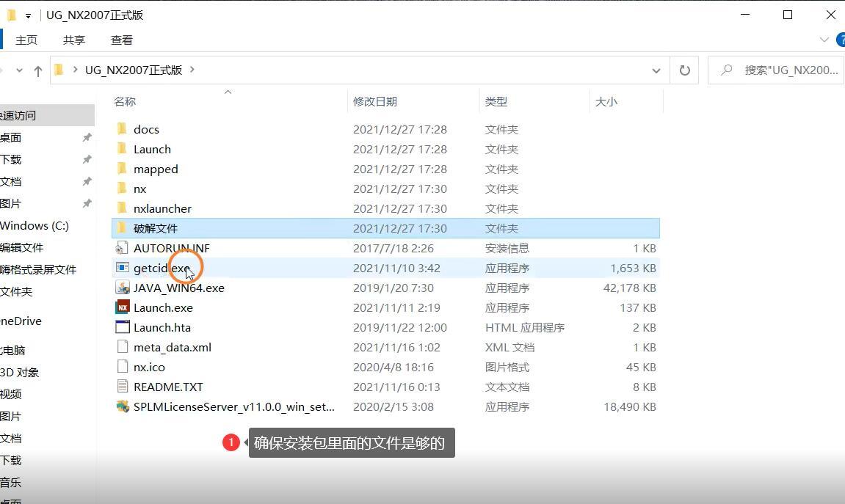The height and width of the screenshot is (504, 845).
Task: Click inside the search box
Action: pos(778,70)
